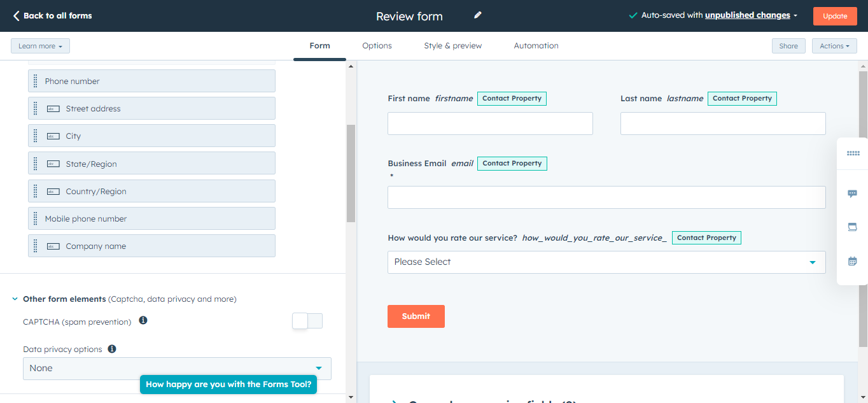Click the Update button
The width and height of the screenshot is (868, 403).
coord(835,15)
